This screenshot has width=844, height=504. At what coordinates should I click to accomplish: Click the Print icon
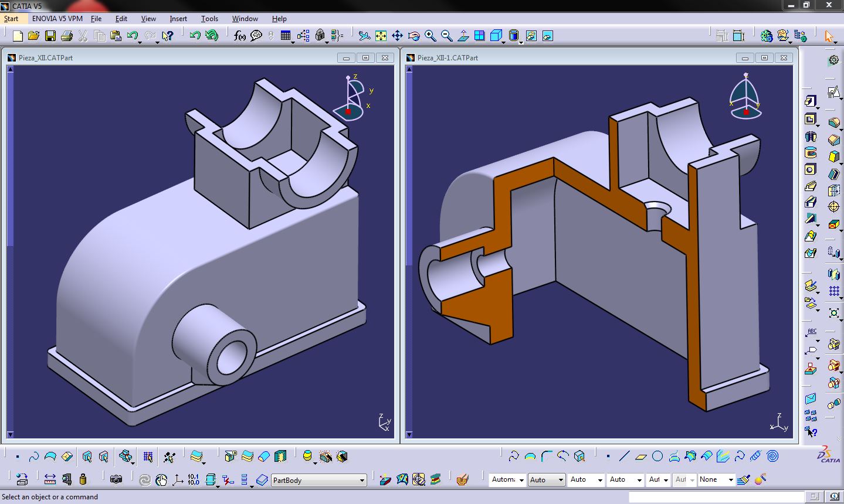coord(67,36)
